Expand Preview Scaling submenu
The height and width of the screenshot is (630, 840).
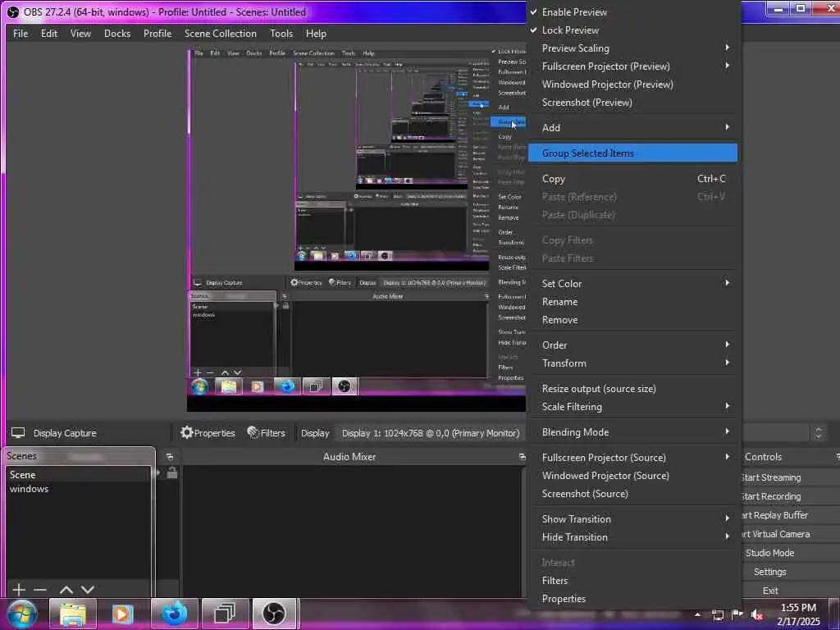pos(632,48)
